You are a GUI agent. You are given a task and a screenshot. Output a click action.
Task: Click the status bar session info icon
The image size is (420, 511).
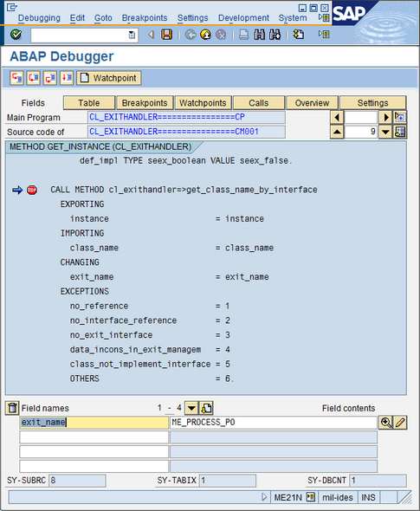tap(311, 497)
